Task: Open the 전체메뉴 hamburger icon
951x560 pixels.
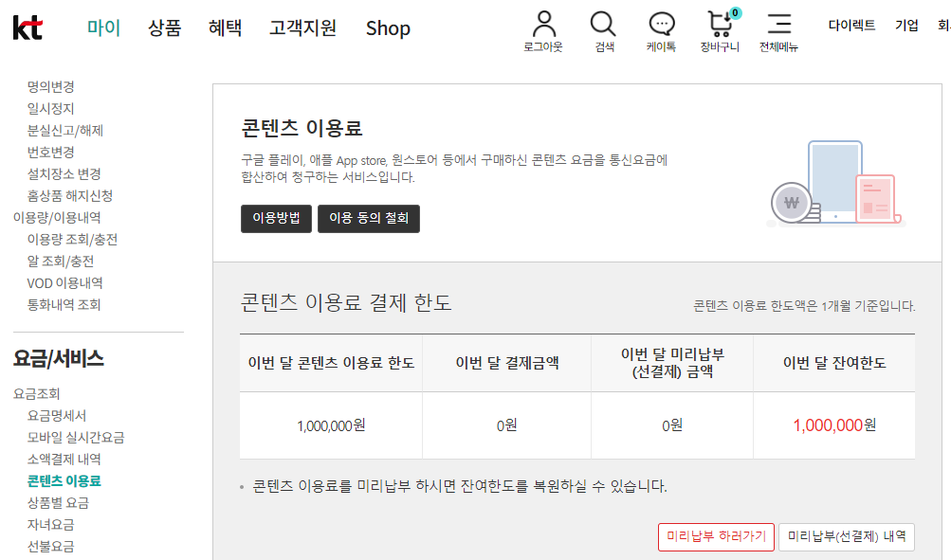Action: tap(779, 25)
